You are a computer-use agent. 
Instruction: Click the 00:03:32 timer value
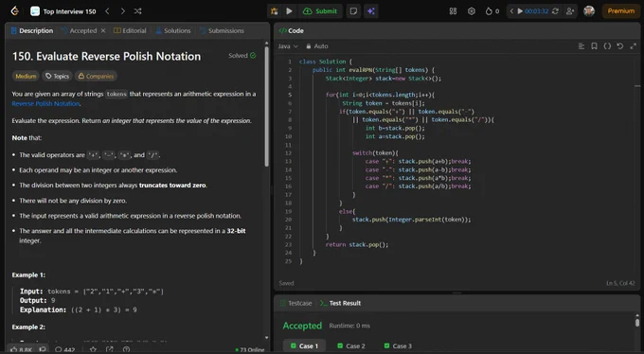tap(536, 11)
